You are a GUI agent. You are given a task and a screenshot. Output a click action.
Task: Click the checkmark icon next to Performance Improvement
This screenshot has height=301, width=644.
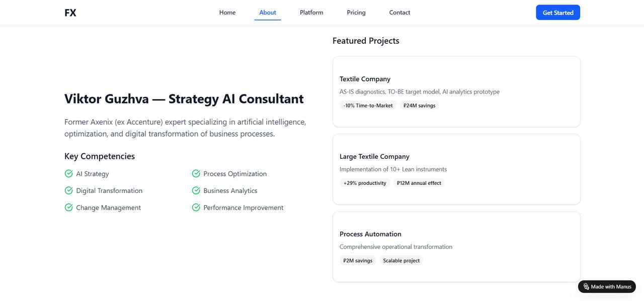[196, 208]
